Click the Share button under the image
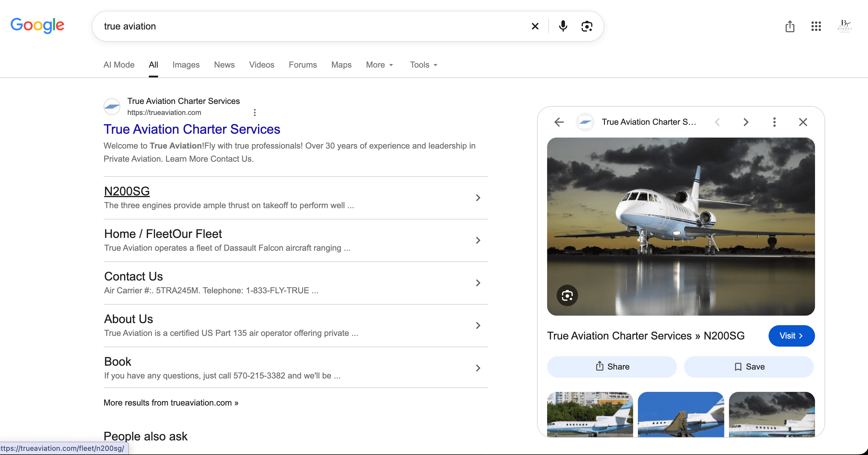The width and height of the screenshot is (868, 455). 612,367
